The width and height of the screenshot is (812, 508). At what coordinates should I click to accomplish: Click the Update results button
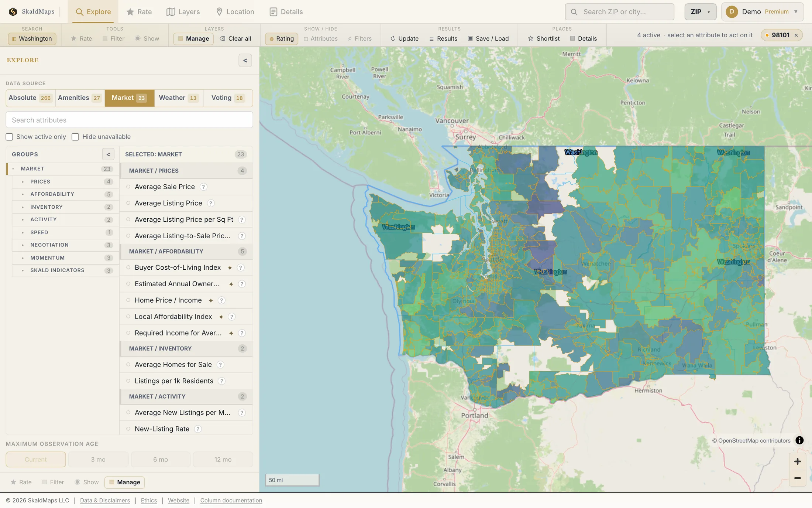pos(405,38)
